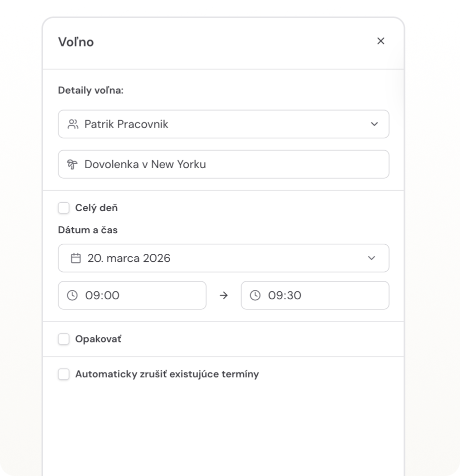Click the calendar icon next to the date
The height and width of the screenshot is (476, 460).
coord(75,258)
